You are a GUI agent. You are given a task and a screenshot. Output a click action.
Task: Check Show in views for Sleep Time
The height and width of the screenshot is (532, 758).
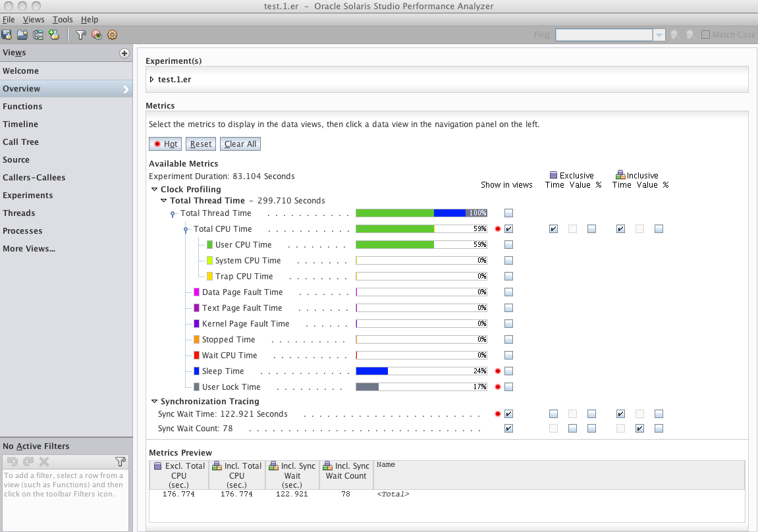508,371
